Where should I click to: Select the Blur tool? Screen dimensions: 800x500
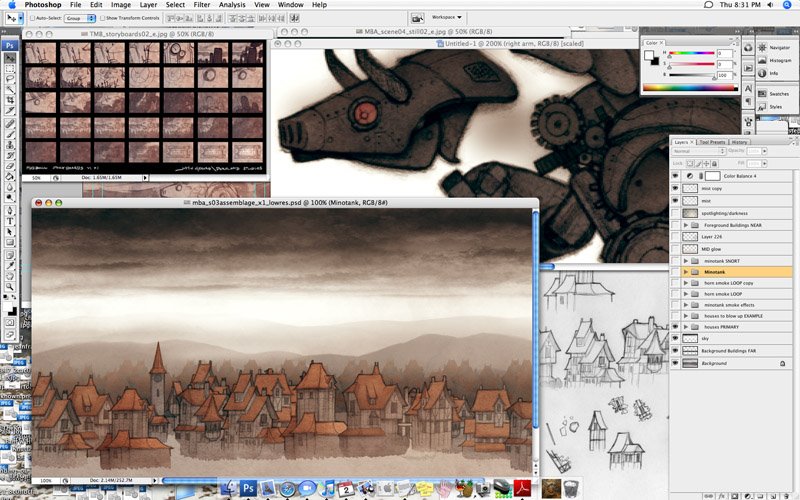click(x=10, y=187)
